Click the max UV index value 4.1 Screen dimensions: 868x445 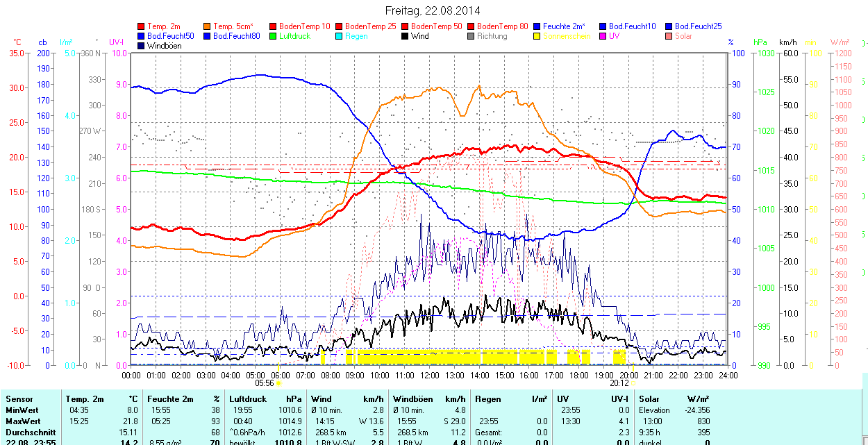coord(624,421)
